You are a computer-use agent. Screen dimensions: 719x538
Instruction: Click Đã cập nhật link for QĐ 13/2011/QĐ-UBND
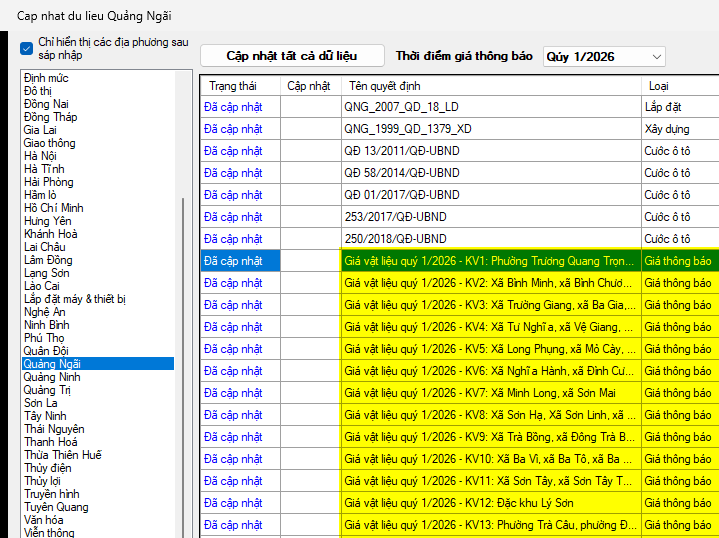[x=233, y=151]
